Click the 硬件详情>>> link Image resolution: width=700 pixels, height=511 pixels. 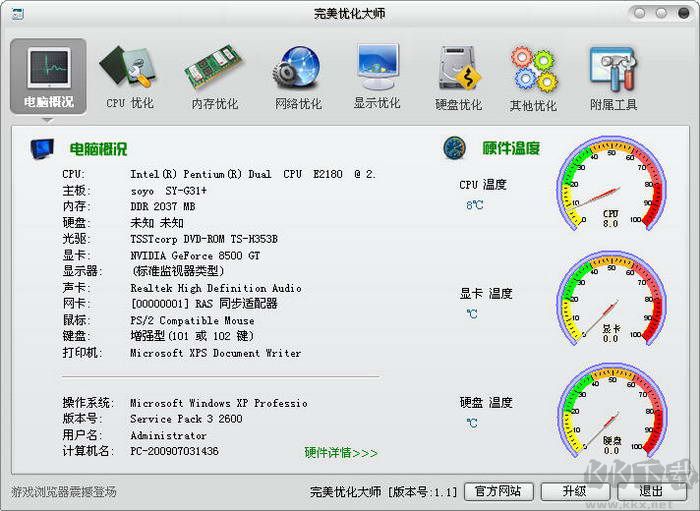click(341, 453)
